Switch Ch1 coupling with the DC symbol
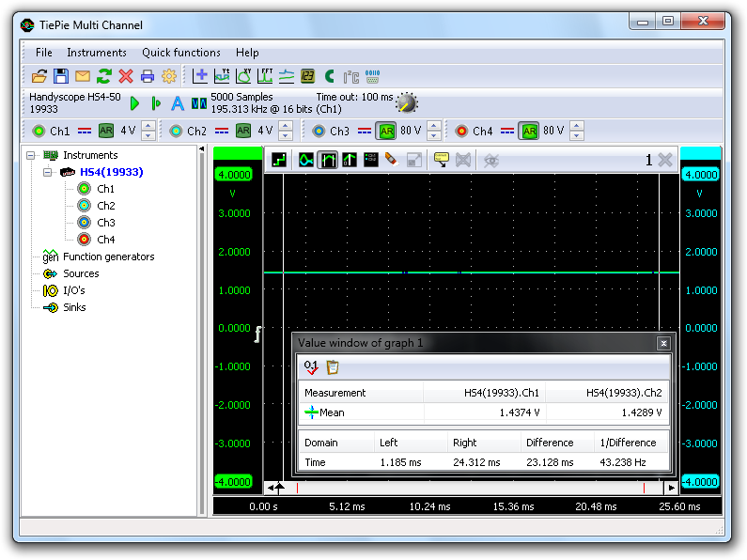The image size is (747, 560). [x=85, y=131]
